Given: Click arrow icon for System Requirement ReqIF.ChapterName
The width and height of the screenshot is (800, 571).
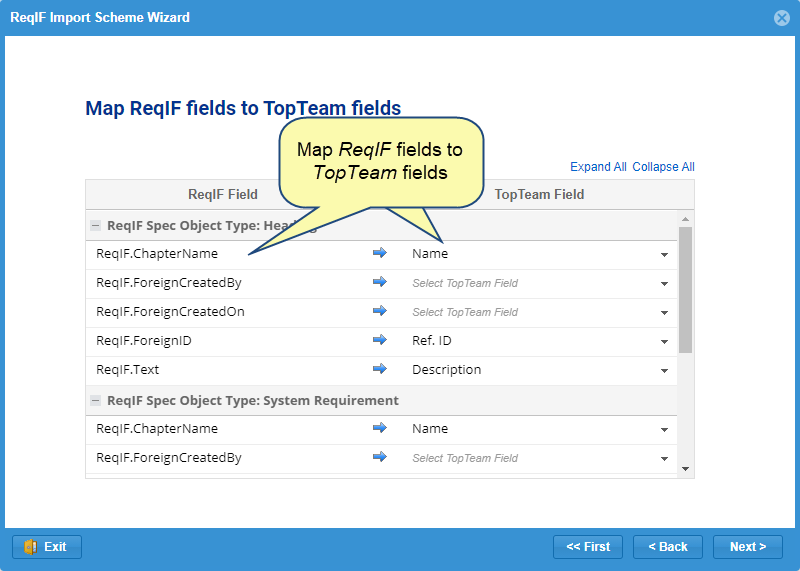Looking at the screenshot, I should 380,428.
